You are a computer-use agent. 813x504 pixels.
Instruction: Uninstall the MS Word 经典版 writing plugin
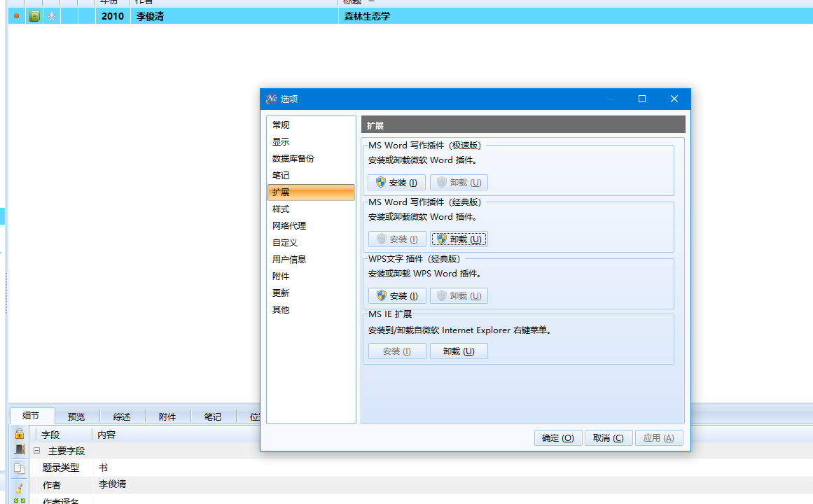[x=459, y=239]
